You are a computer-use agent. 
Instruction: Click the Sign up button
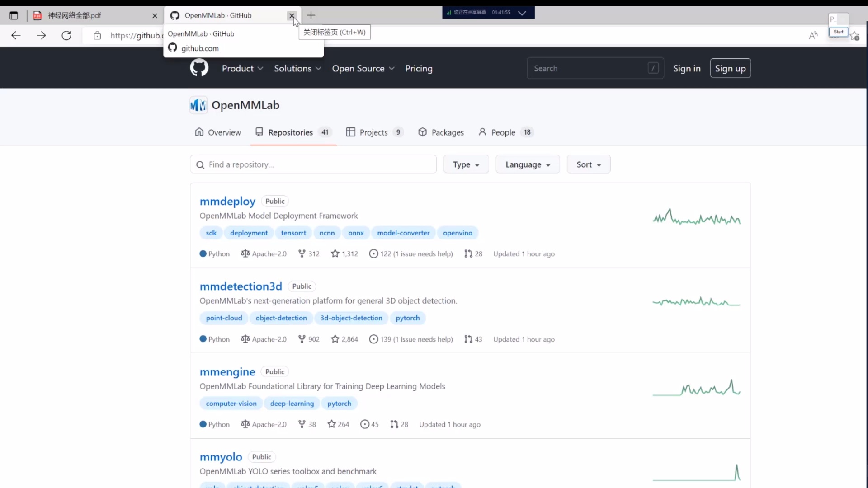click(x=730, y=68)
